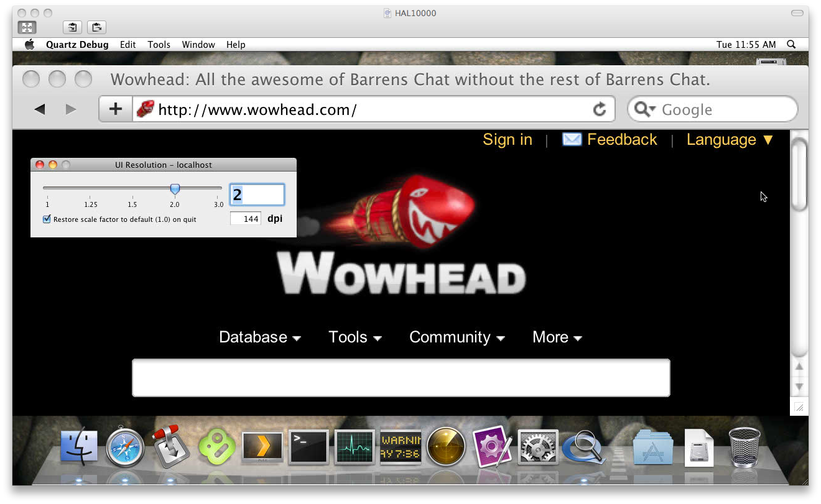
Task: Open the Quartz Debug application menu
Action: pos(77,45)
